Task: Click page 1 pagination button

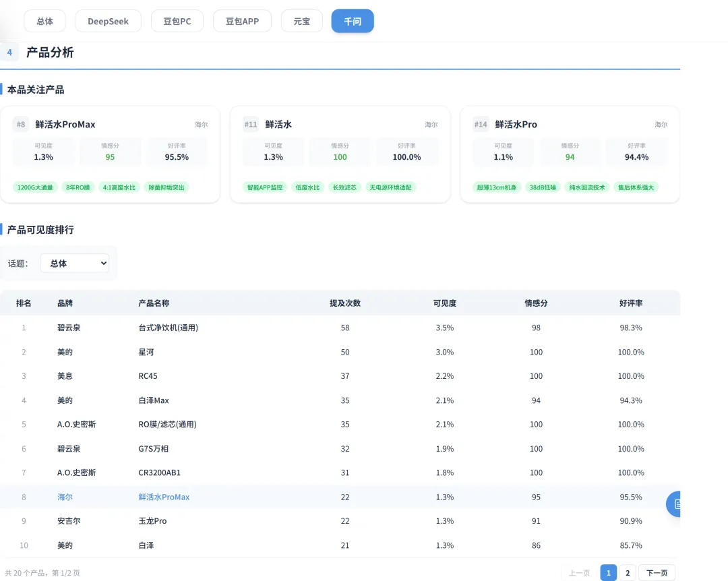Action: pyautogui.click(x=608, y=573)
